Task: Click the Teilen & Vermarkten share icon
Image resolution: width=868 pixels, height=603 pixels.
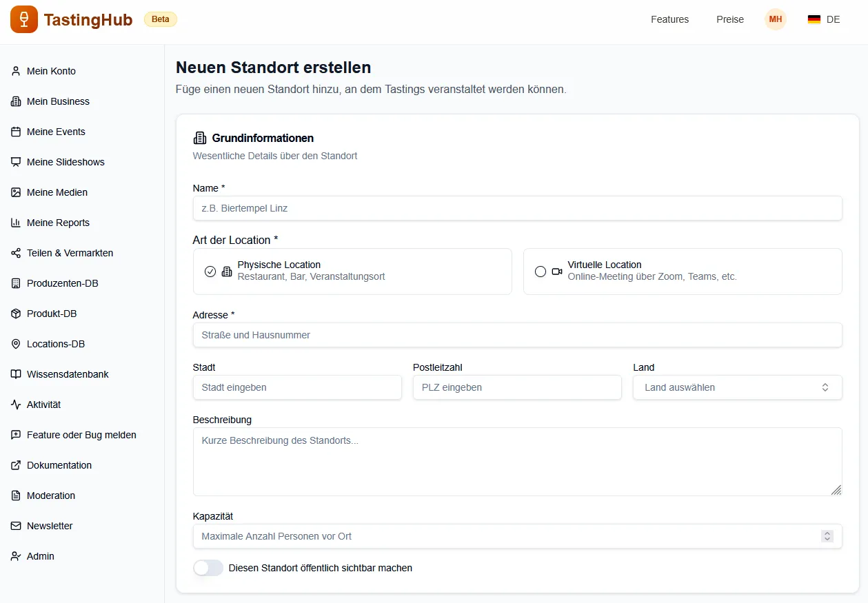Action: (16, 253)
